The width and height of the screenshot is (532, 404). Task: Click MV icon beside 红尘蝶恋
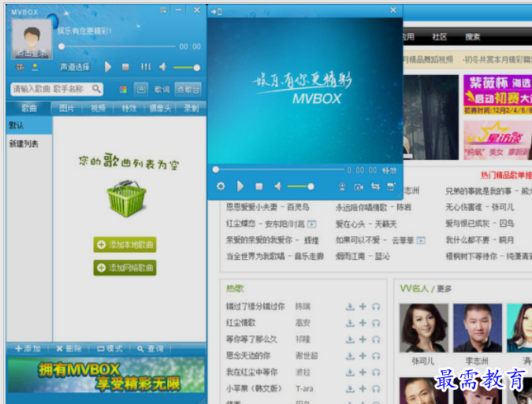[x=312, y=224]
